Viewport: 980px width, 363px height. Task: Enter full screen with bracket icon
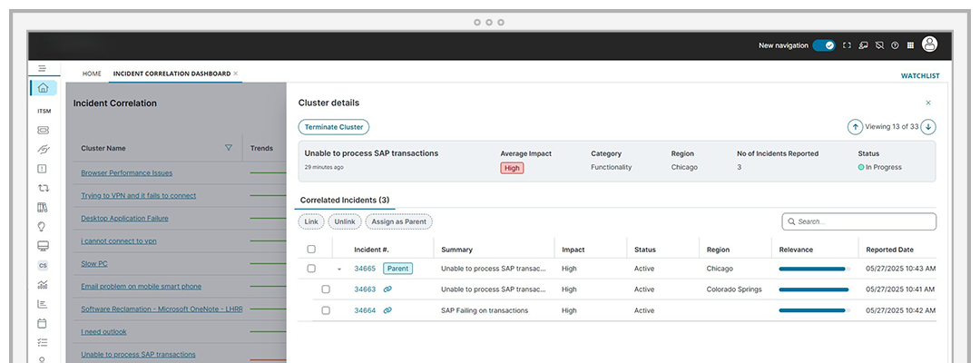(847, 45)
